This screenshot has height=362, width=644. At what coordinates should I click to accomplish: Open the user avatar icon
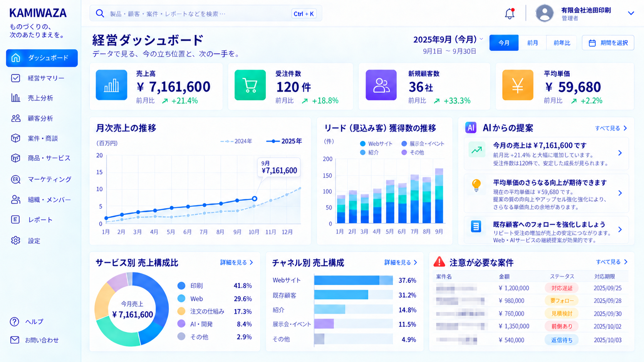tap(544, 13)
